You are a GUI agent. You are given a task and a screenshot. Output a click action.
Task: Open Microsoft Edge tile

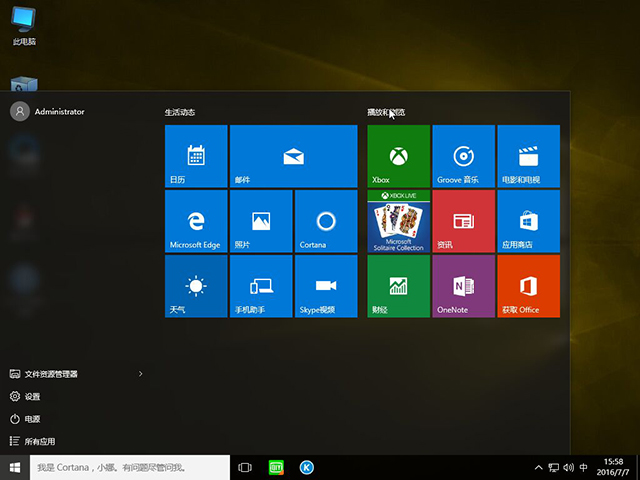195,221
